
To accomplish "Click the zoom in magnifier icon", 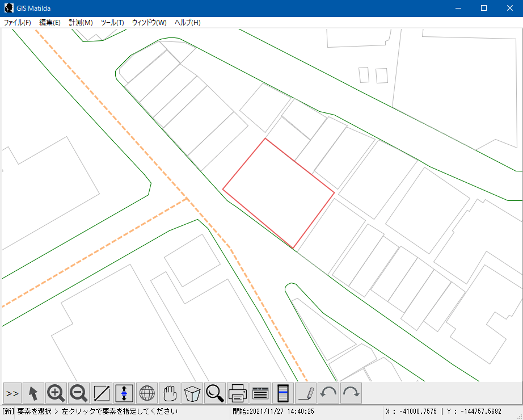I will coord(56,393).
